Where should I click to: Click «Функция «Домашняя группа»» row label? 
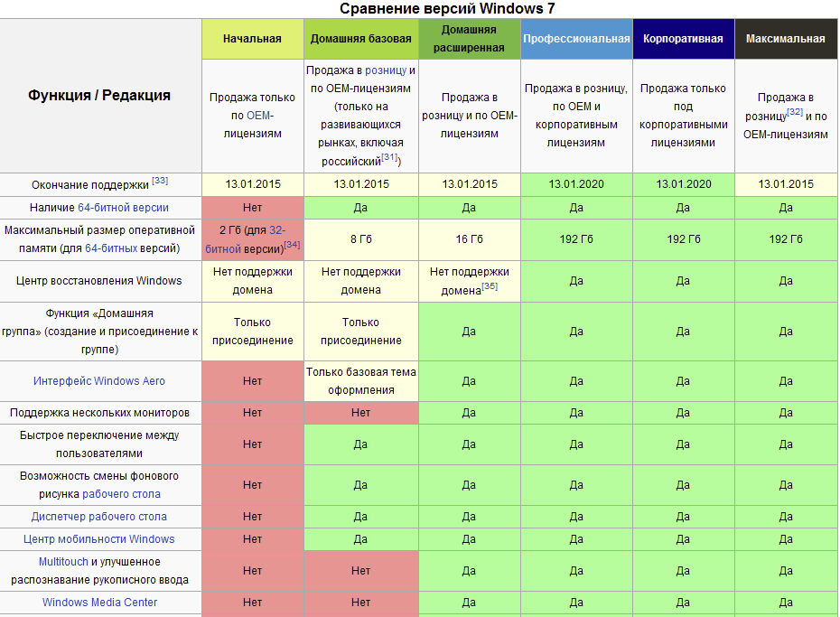pos(99,332)
